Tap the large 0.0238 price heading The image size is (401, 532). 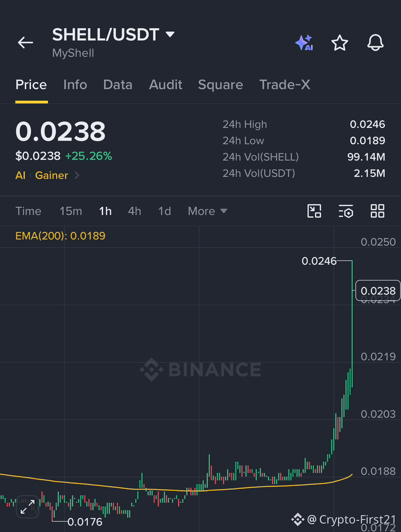point(61,131)
